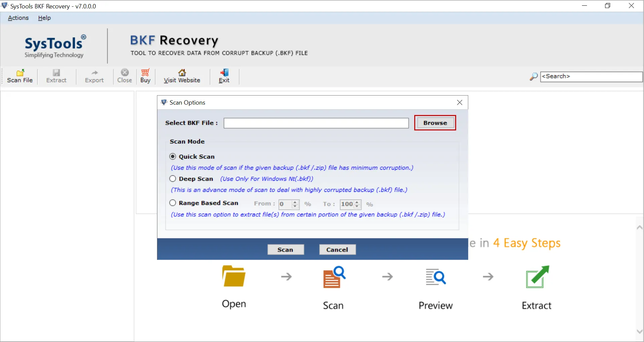The image size is (644, 342).
Task: Increase the From percentage spinner
Action: point(295,202)
